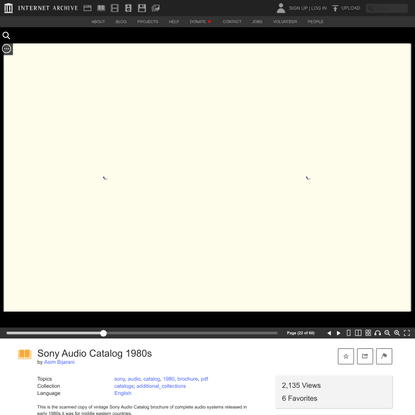
Task: Open the reader's more options ellipsis icon
Action: [x=7, y=49]
